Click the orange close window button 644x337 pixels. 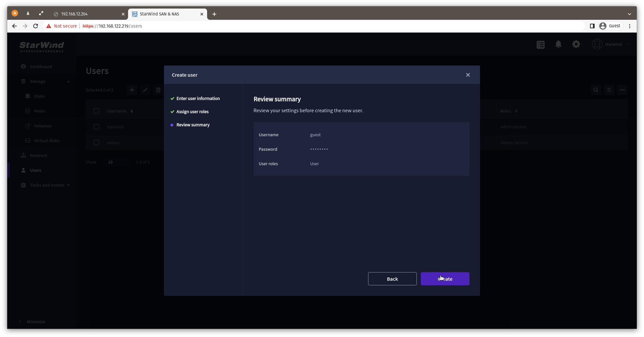(15, 13)
